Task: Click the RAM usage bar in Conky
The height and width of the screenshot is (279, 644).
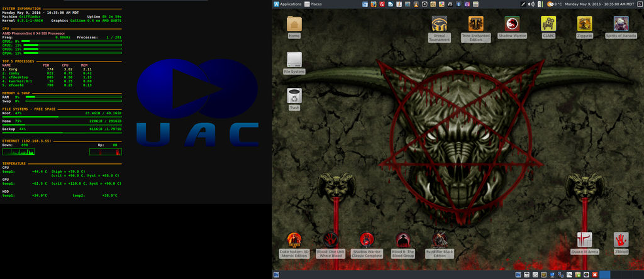Action: (x=74, y=97)
